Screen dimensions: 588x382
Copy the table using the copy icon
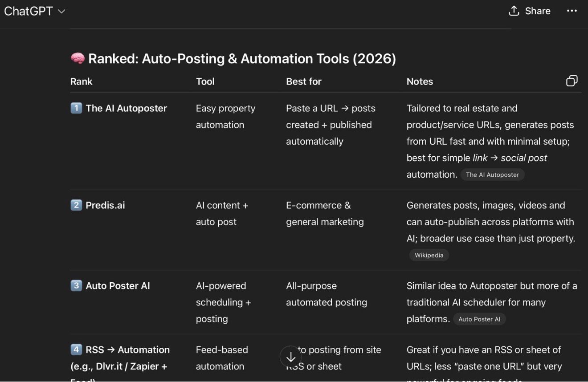point(572,81)
